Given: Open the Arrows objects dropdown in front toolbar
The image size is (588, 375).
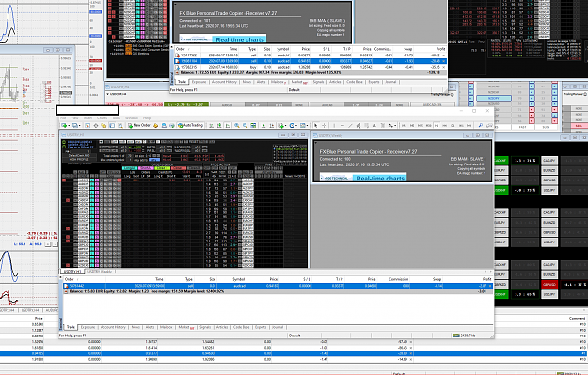Looking at the screenshot, I should (x=392, y=126).
